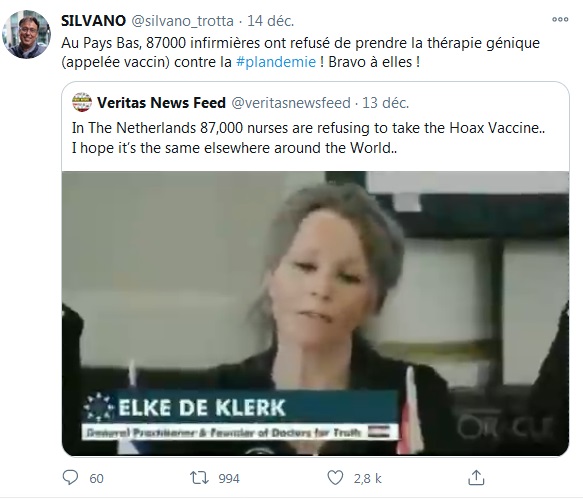Like the tweet with heart icon
Screen dimensions: 583x499
[335, 478]
